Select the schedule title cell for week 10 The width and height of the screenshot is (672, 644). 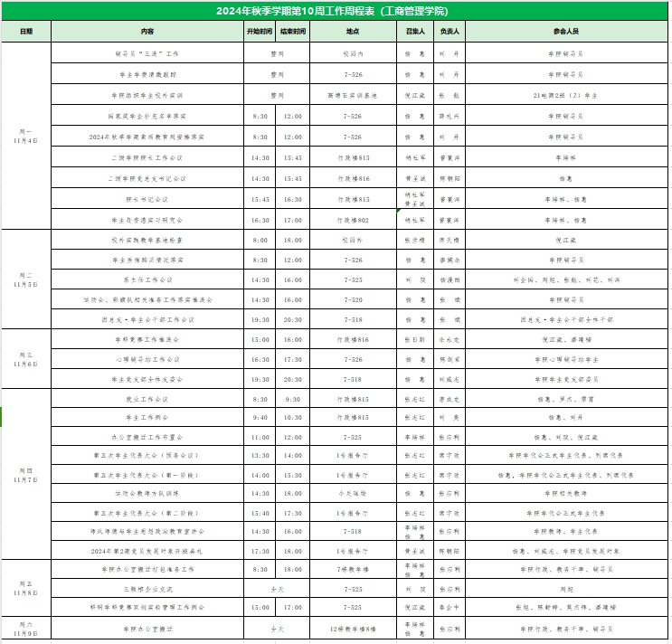pyautogui.click(x=336, y=11)
